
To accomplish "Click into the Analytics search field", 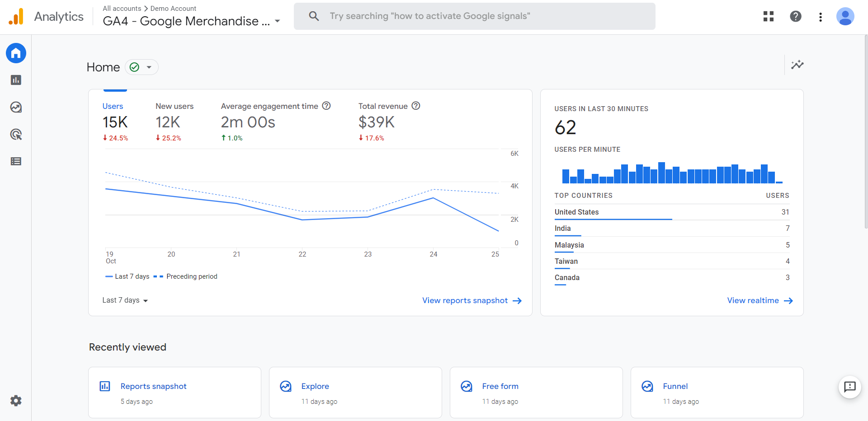I will tap(475, 16).
